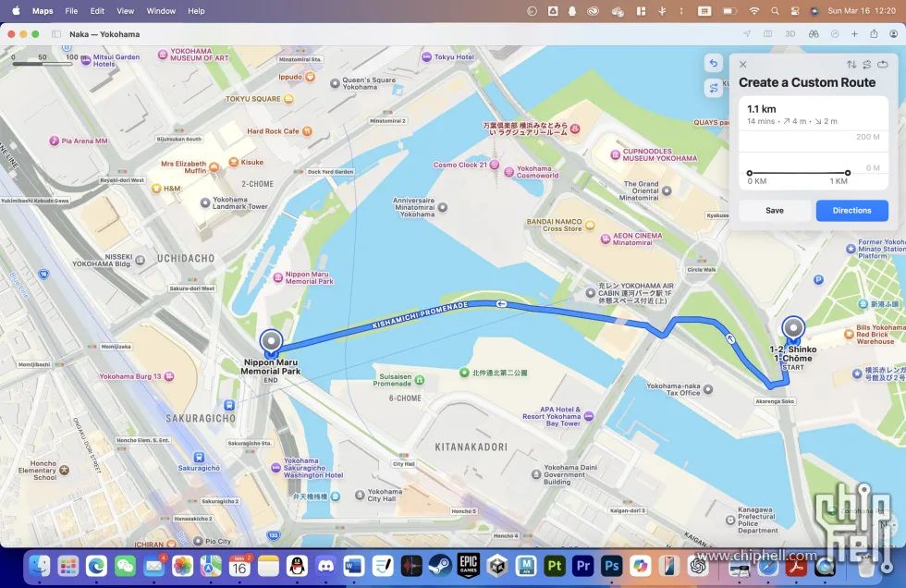Select the Tokyu Hotel marker
Viewport: 906px width, 588px height.
coord(426,56)
